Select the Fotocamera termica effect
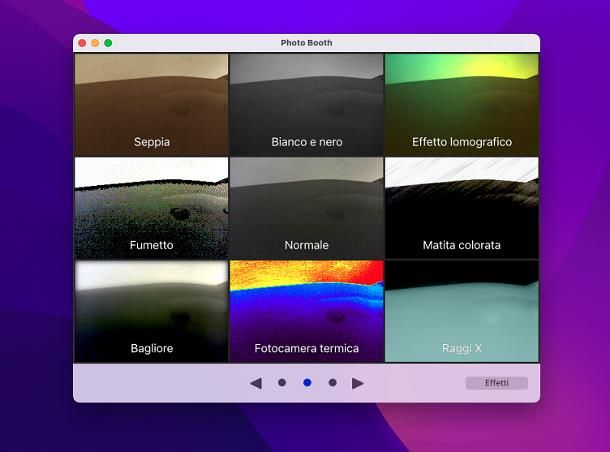610x452 pixels. pyautogui.click(x=307, y=311)
